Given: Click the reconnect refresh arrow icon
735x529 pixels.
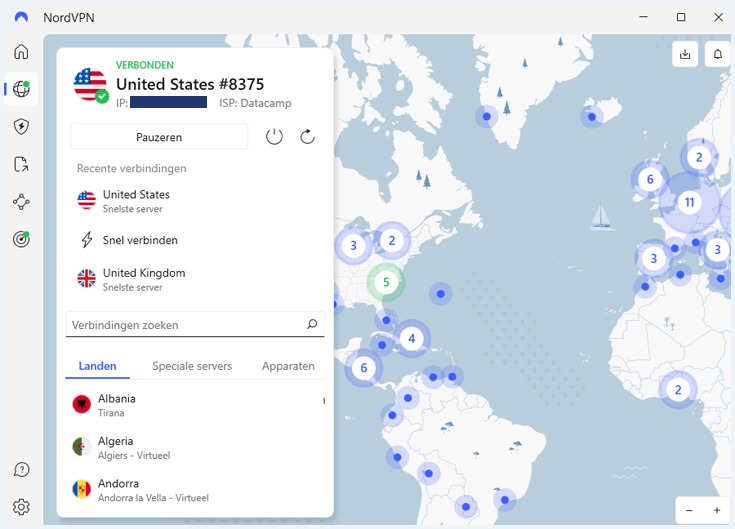Looking at the screenshot, I should click(308, 137).
